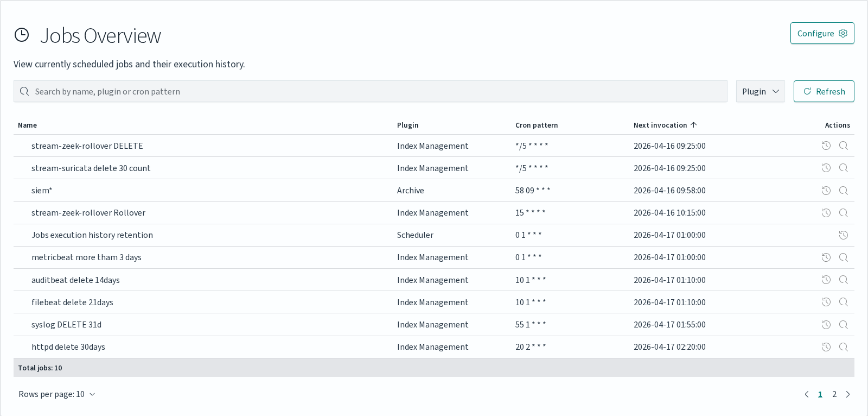View history of Jobs execution history retention
This screenshot has width=868, height=416.
click(x=843, y=235)
